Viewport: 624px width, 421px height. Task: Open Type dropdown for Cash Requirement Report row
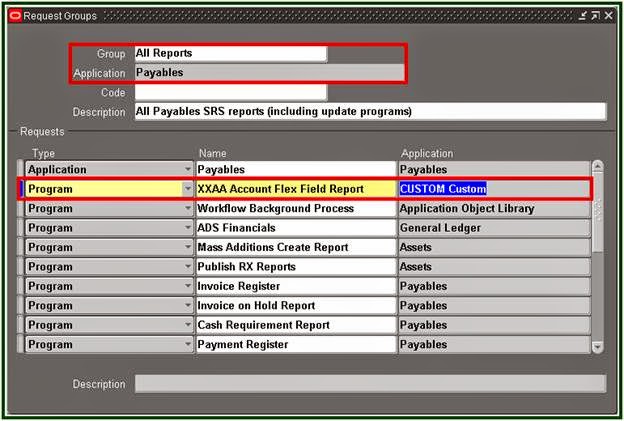tap(188, 325)
